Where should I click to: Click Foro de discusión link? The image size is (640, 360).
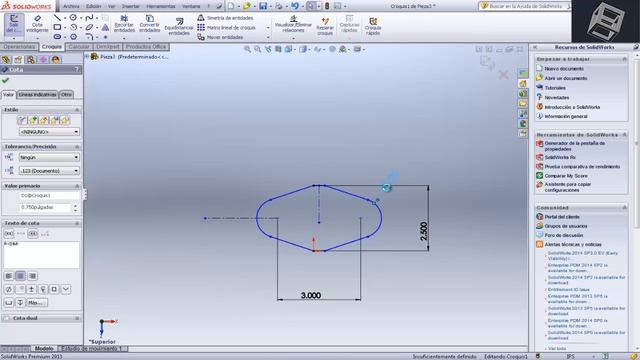pyautogui.click(x=564, y=235)
